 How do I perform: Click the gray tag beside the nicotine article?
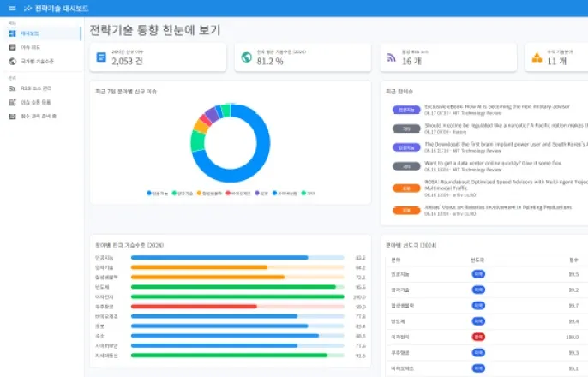406,129
